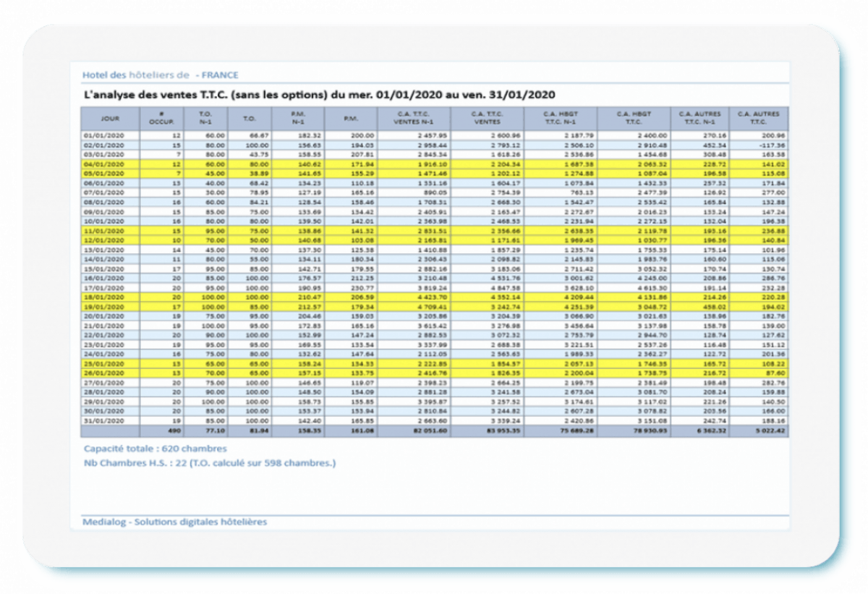Click the Medialog - Solutions digitales hôtelières footer
Image resolution: width=868 pixels, height=594 pixels.
pyautogui.click(x=174, y=522)
